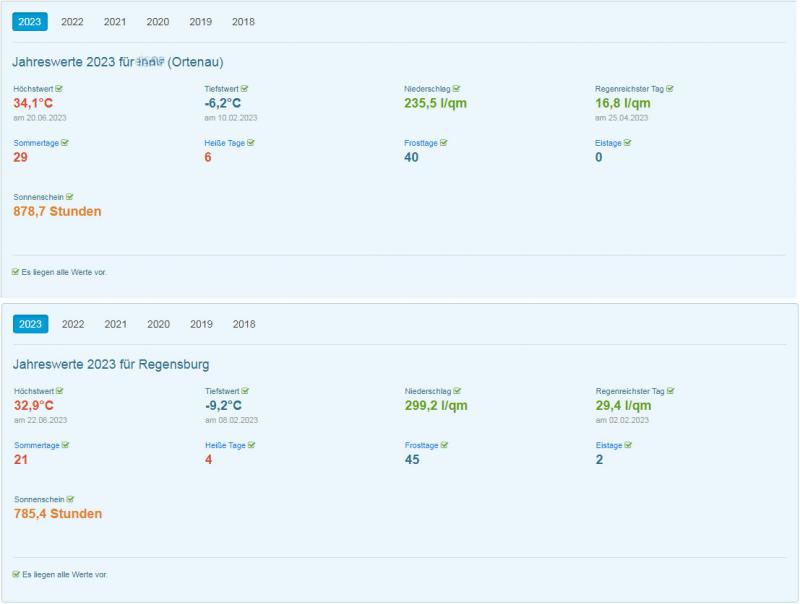The image size is (800, 604).
Task: Click the 785,4 Stunden sunshine value
Action: tap(58, 514)
